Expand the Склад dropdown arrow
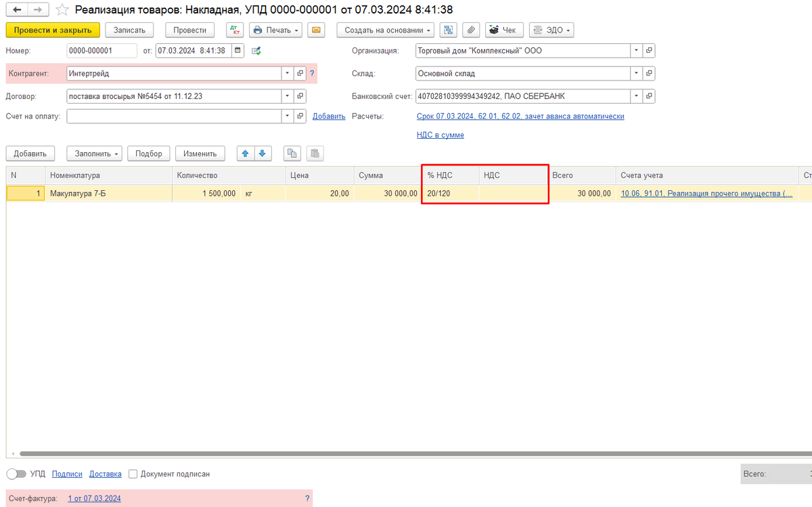812x507 pixels. [x=637, y=73]
